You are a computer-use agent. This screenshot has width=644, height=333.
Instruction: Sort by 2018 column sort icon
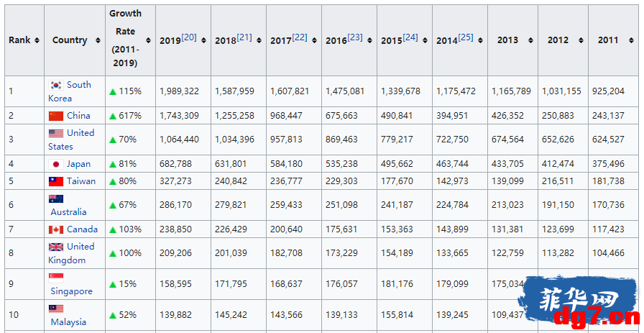click(x=259, y=40)
